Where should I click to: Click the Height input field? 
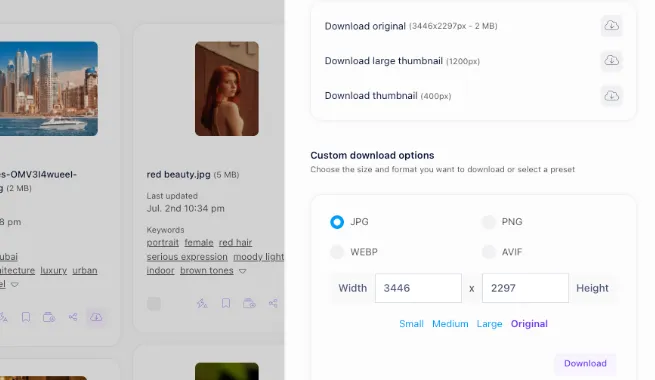[525, 288]
